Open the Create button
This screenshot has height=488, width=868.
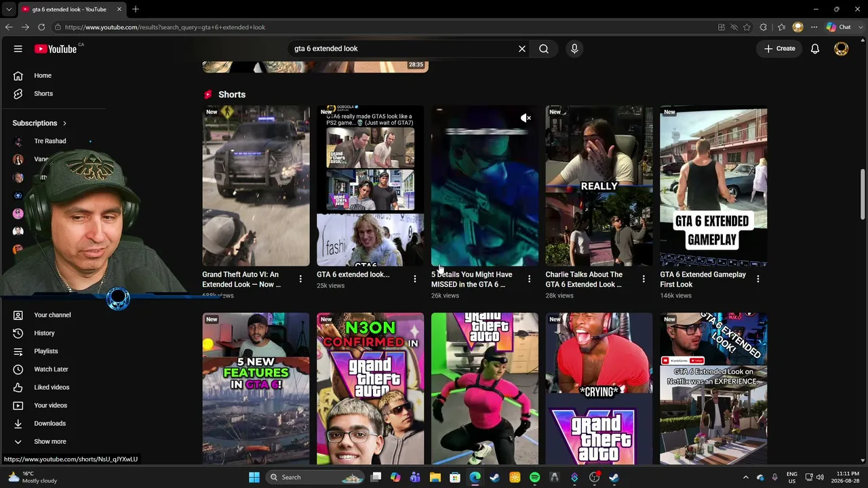coord(780,49)
